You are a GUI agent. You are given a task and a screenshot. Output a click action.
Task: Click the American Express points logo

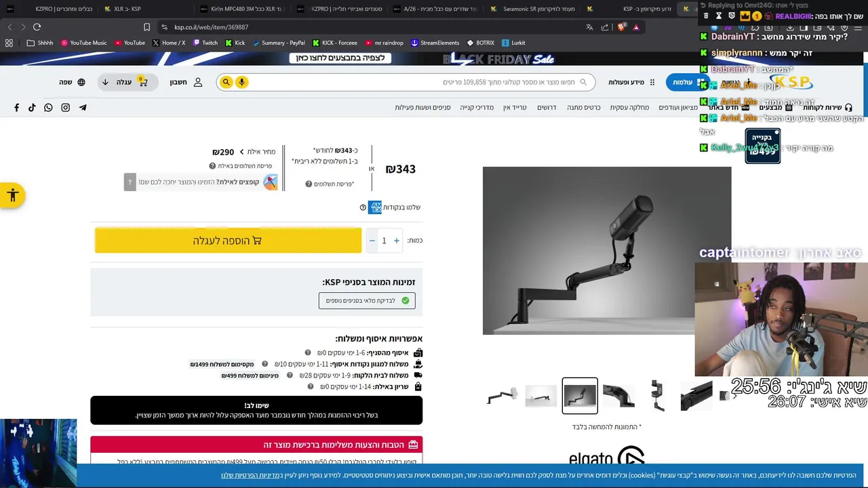tap(375, 207)
